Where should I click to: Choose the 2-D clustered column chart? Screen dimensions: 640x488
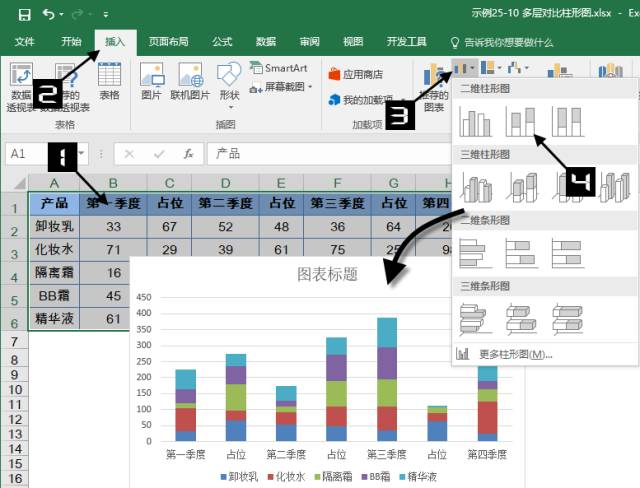475,121
